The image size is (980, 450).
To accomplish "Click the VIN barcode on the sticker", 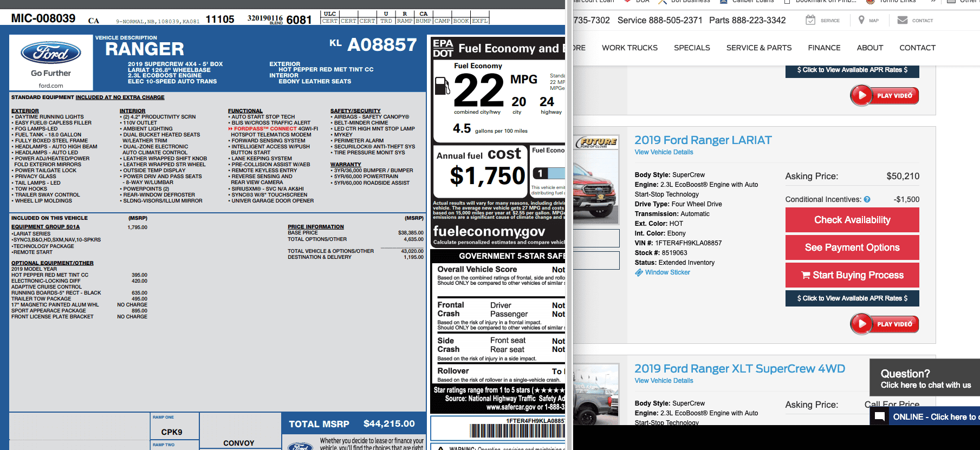I will pos(517,431).
